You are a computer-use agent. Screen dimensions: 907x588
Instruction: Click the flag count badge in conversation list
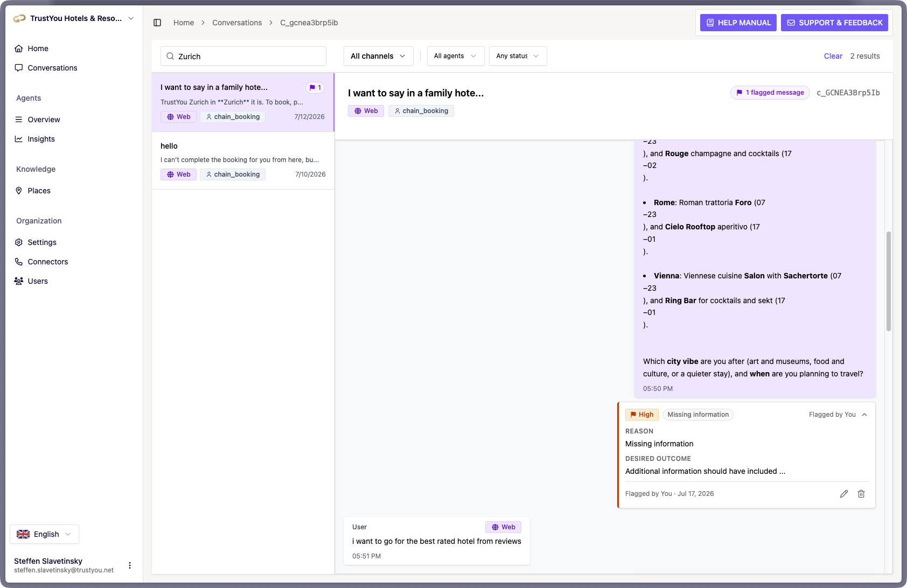[315, 88]
